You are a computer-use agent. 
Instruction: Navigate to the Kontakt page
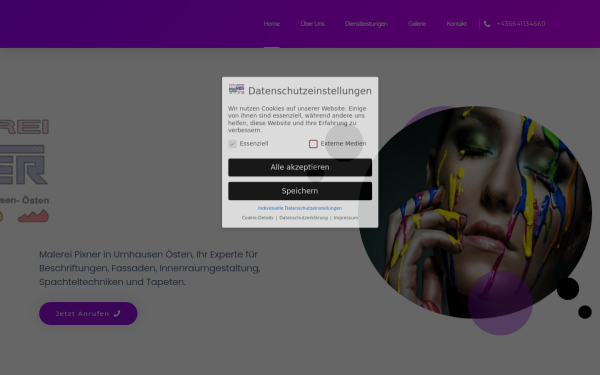coord(457,24)
